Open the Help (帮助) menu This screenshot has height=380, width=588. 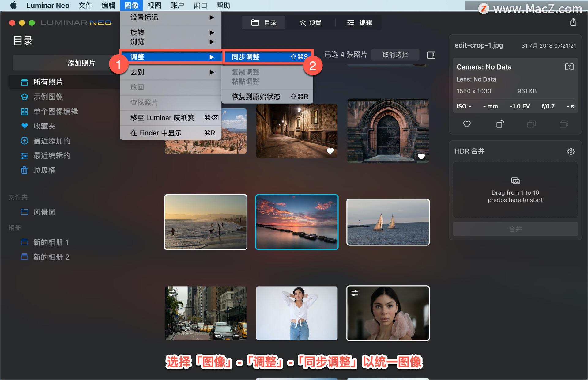point(223,5)
